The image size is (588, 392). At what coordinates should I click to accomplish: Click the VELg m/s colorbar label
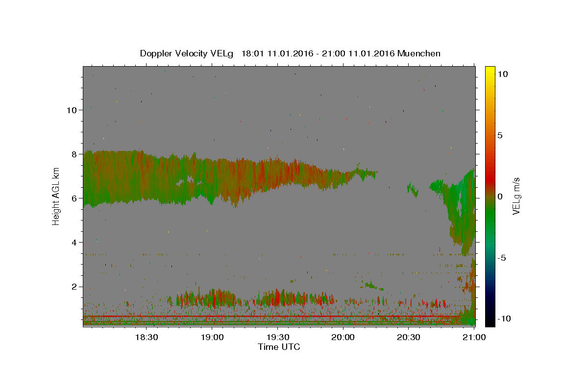(516, 196)
